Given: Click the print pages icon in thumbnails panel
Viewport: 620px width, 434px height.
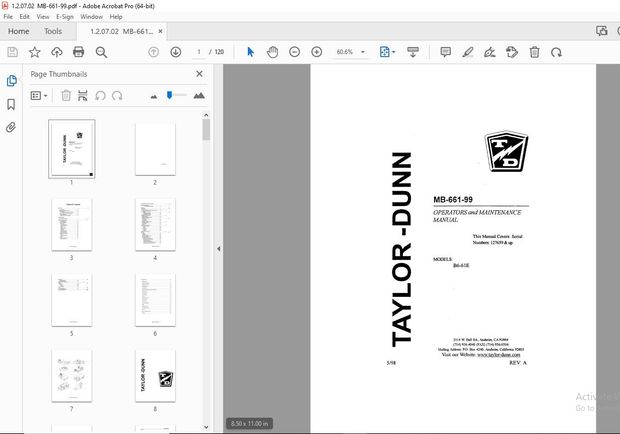Looking at the screenshot, I should (83, 96).
